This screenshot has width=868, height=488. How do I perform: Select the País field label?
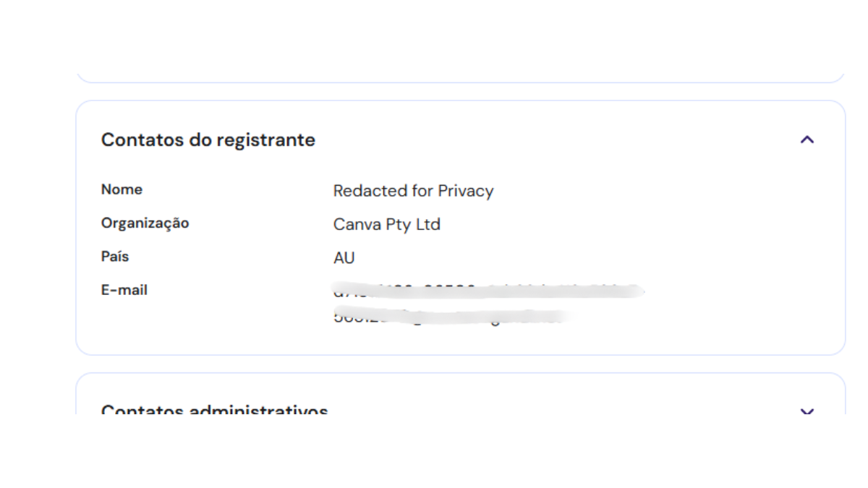tap(115, 257)
